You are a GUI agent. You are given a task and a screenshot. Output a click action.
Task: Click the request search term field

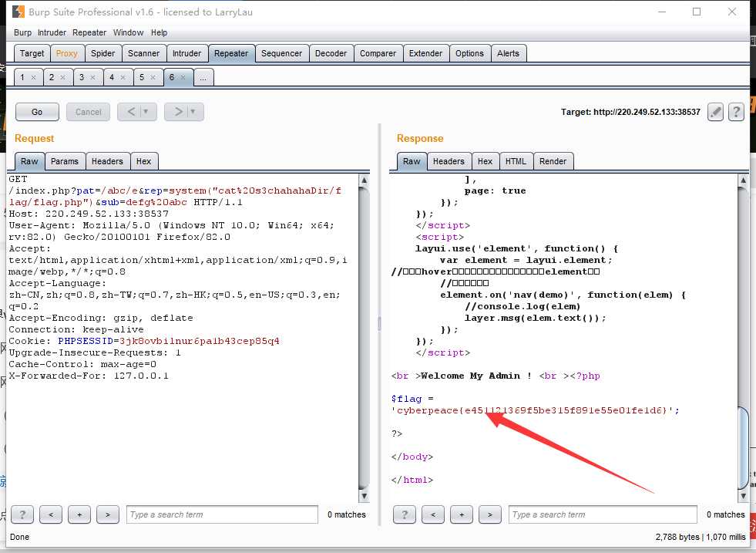coord(222,514)
